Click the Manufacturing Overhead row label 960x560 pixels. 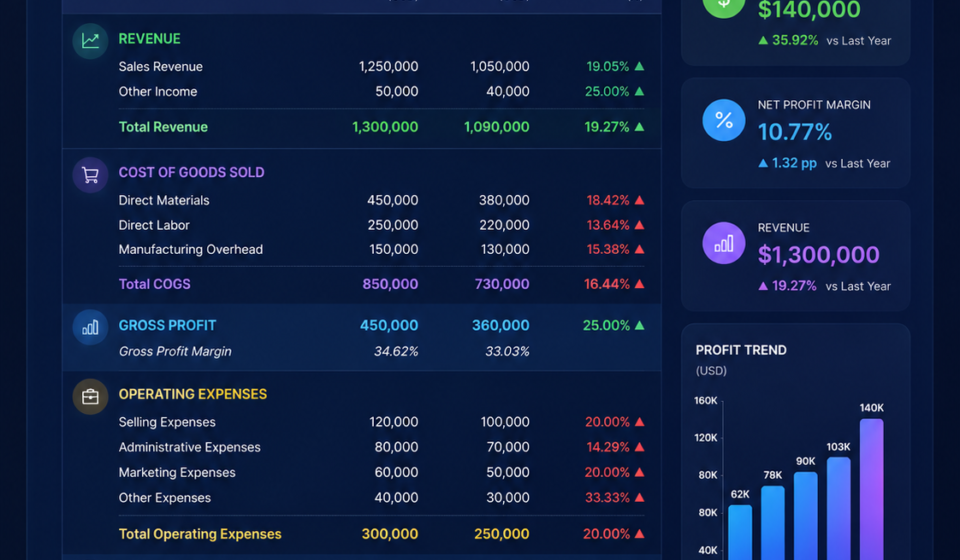(190, 250)
